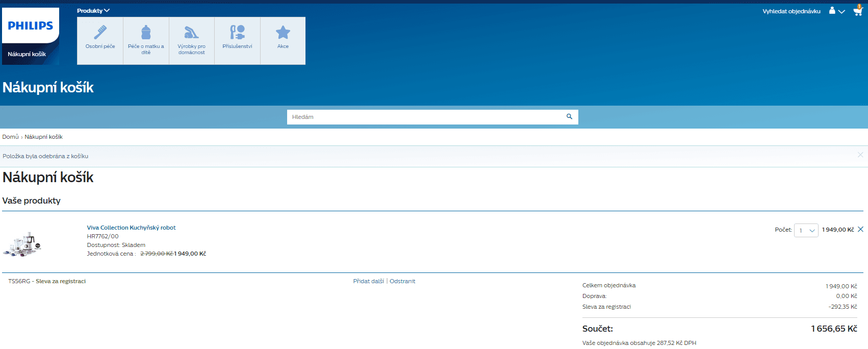Click Přidat další link

coord(368,281)
